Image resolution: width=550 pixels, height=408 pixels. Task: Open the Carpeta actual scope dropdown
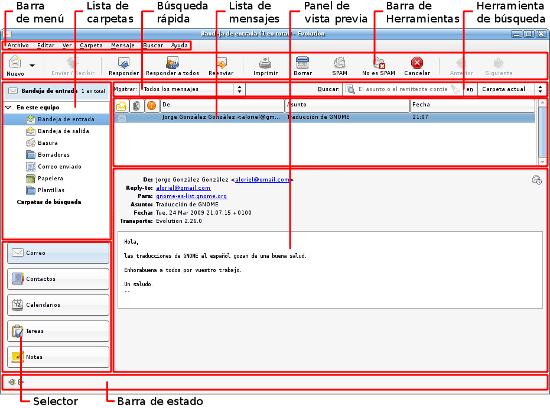(511, 89)
